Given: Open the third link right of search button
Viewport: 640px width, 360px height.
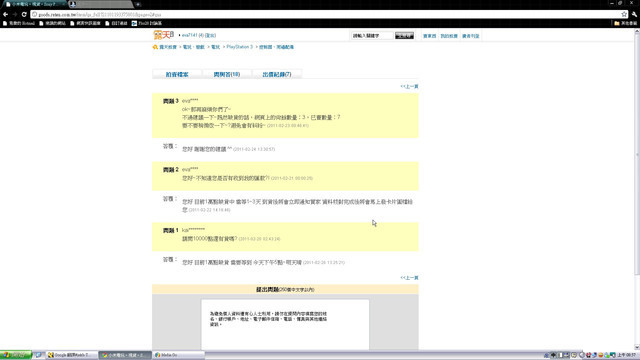Looking at the screenshot, I should click(471, 36).
